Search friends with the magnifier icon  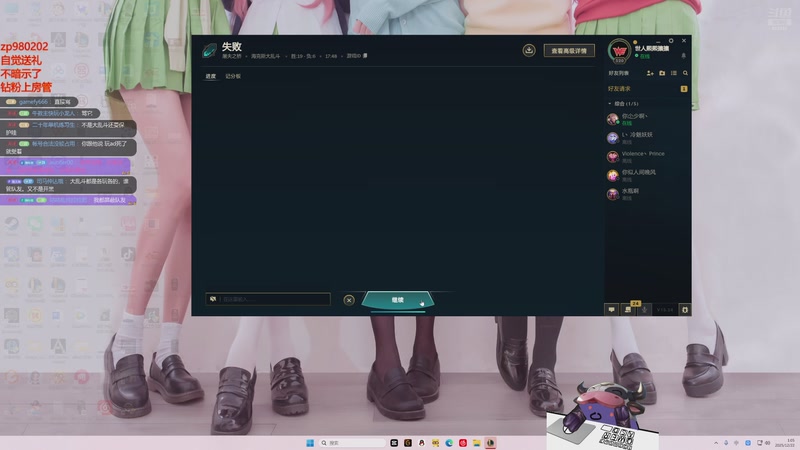[x=685, y=73]
